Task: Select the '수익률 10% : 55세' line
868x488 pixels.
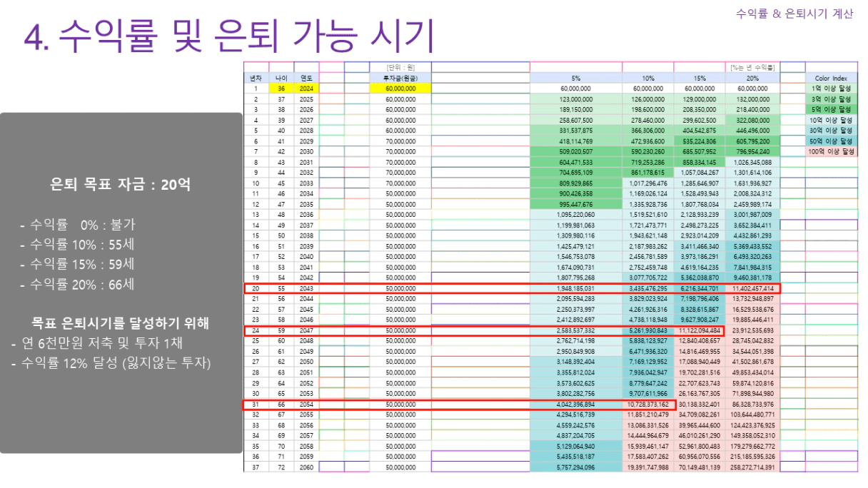Action: point(77,245)
